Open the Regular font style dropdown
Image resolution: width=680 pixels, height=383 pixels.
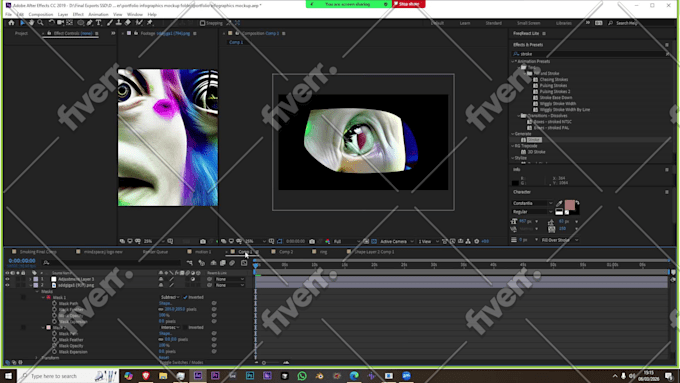tap(533, 212)
